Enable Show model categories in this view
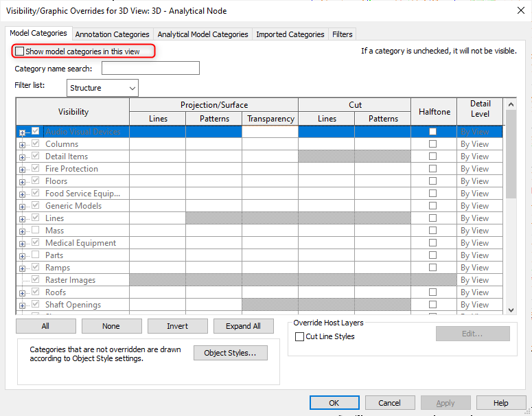The image size is (532, 416). (x=20, y=51)
